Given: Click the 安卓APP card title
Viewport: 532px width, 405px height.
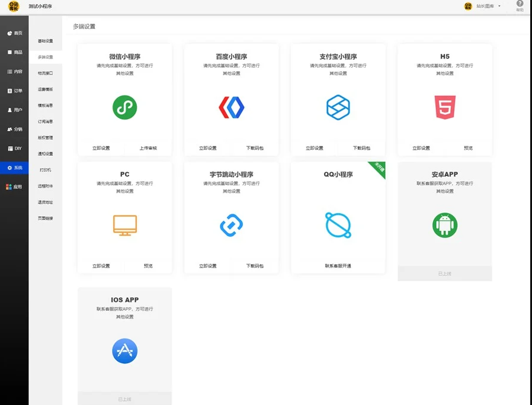Looking at the screenshot, I should pyautogui.click(x=445, y=174).
